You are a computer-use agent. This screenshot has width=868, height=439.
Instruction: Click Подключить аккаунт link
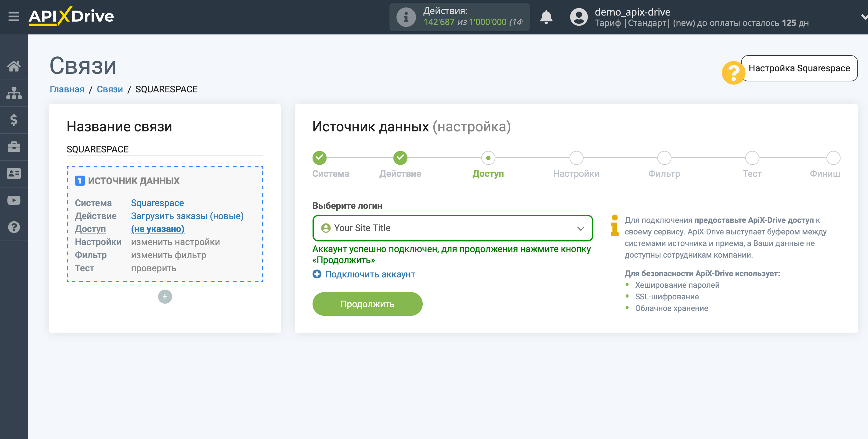click(363, 274)
